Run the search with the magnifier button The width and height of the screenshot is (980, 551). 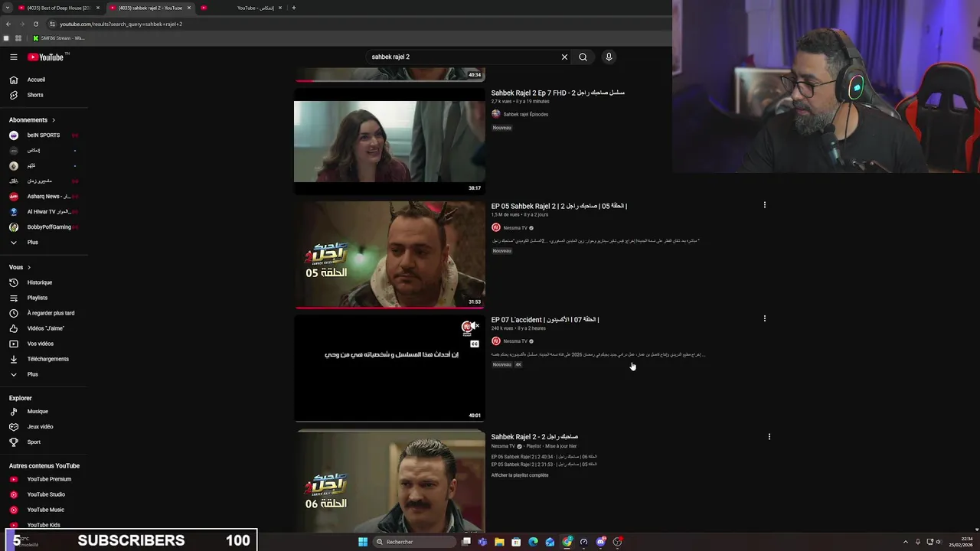pos(583,57)
